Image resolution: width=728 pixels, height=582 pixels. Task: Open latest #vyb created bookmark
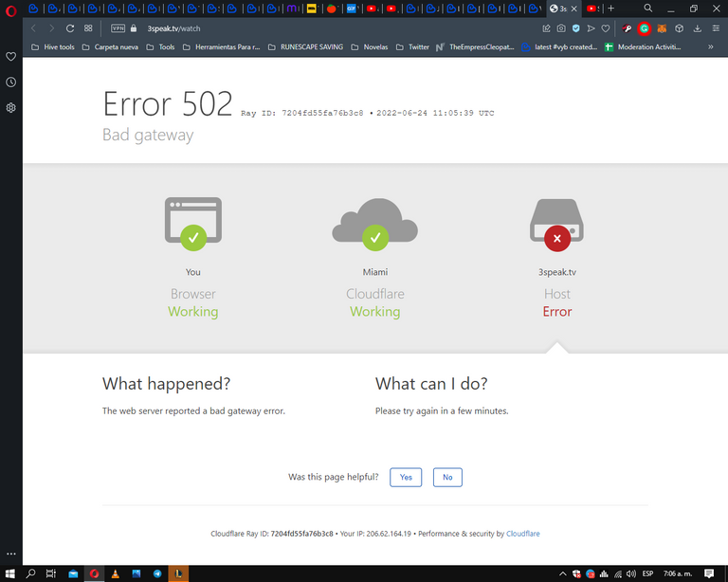pos(560,46)
